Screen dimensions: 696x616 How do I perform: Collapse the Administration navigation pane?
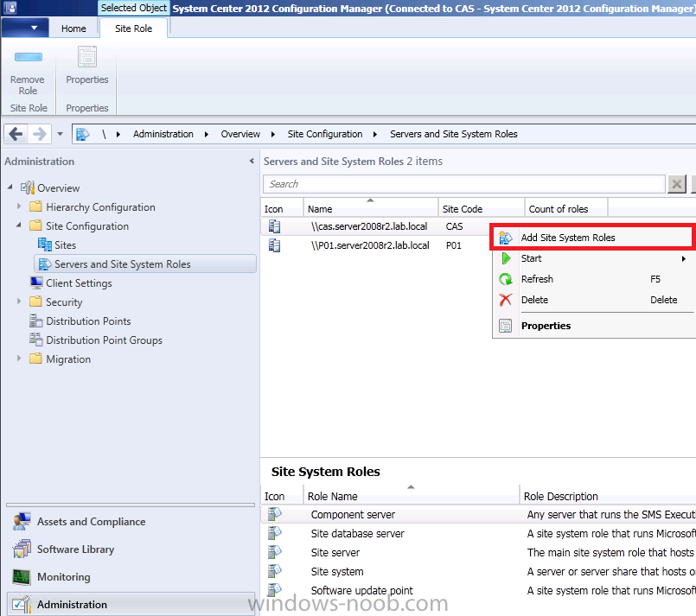pos(252,161)
